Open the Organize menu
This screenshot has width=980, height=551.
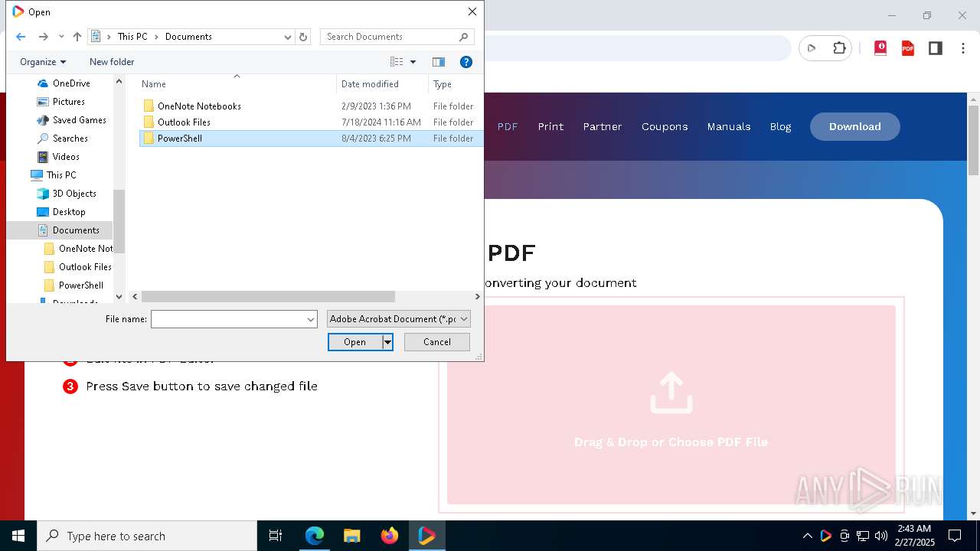tap(43, 62)
